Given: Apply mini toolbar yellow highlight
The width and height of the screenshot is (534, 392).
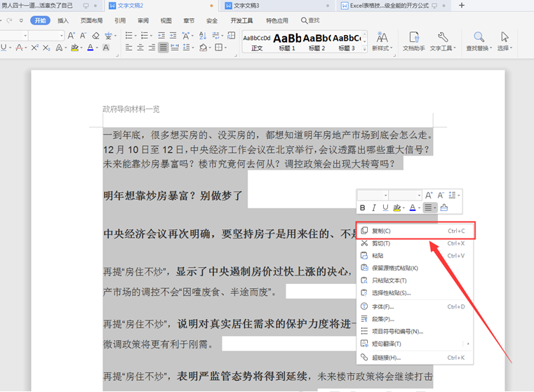Looking at the screenshot, I should (x=396, y=208).
